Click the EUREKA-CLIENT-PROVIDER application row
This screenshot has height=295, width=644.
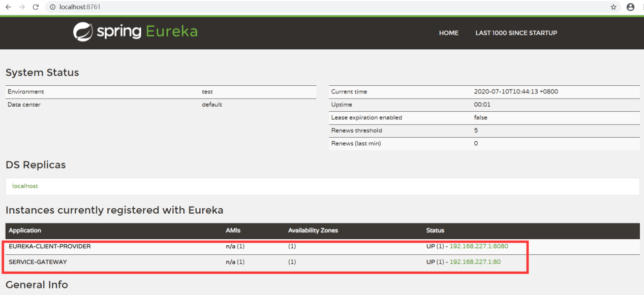coord(50,246)
